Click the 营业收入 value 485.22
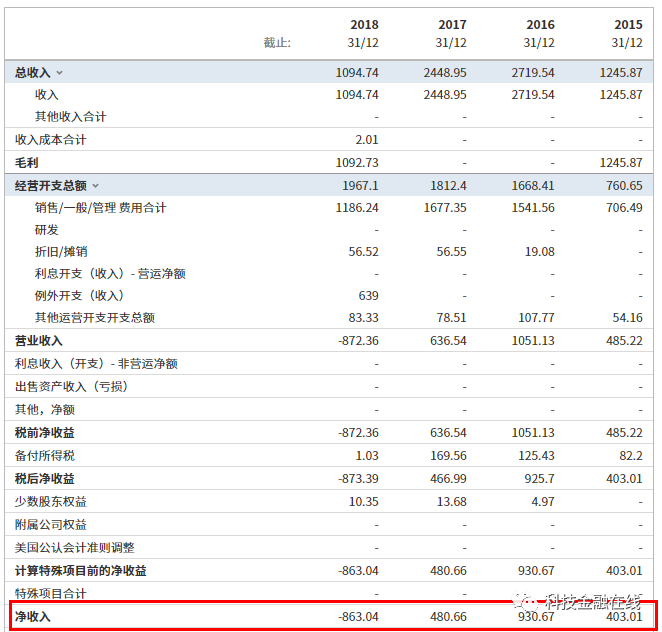 click(624, 341)
